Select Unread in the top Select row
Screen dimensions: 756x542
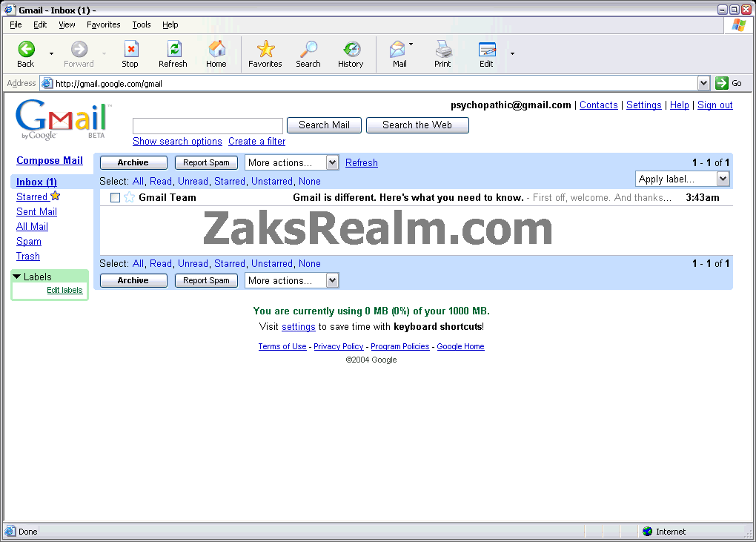[x=193, y=182]
